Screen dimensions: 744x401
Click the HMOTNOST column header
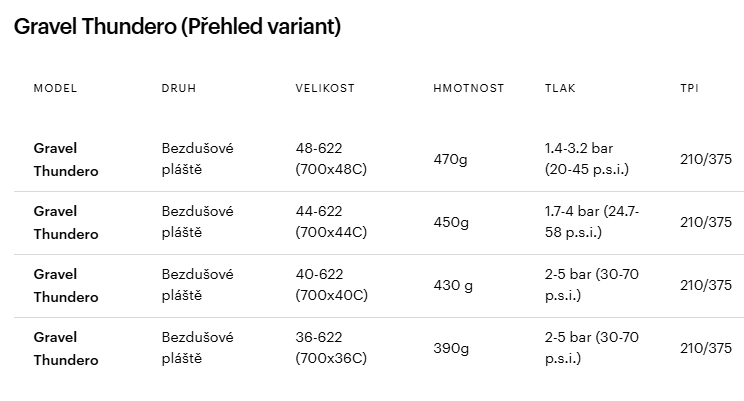point(468,88)
